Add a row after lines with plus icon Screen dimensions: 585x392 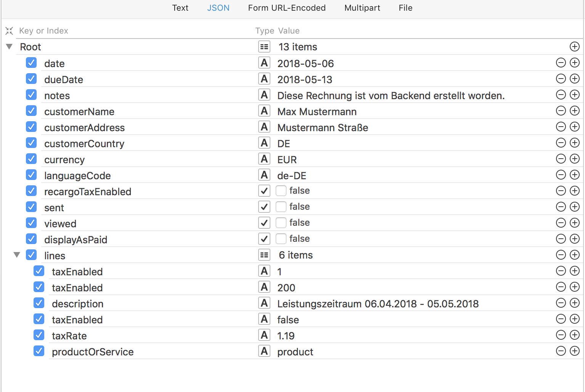point(574,255)
